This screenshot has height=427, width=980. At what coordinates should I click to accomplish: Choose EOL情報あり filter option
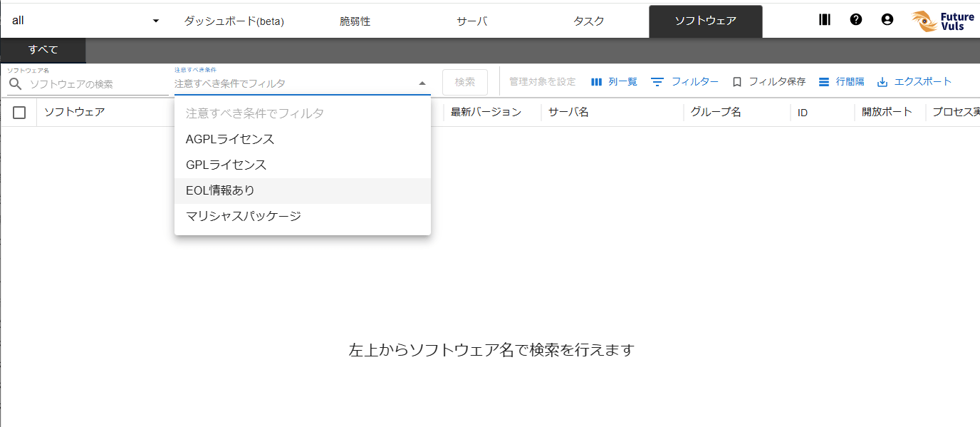coord(220,190)
